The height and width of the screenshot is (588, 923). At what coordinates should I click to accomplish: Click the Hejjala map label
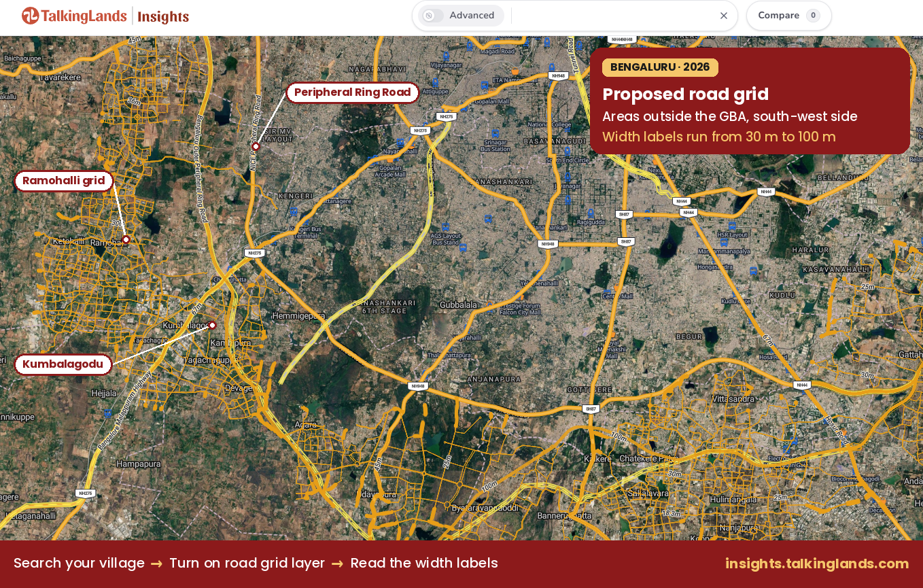point(104,393)
